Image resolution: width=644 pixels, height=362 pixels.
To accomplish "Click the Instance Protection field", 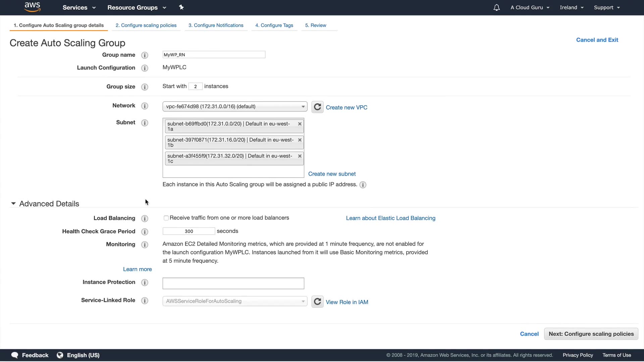I will tap(233, 283).
